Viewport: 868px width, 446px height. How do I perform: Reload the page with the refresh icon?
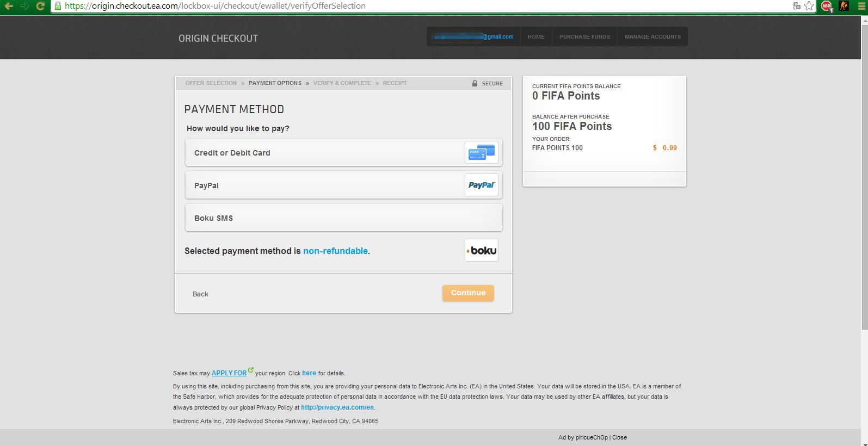pos(40,6)
